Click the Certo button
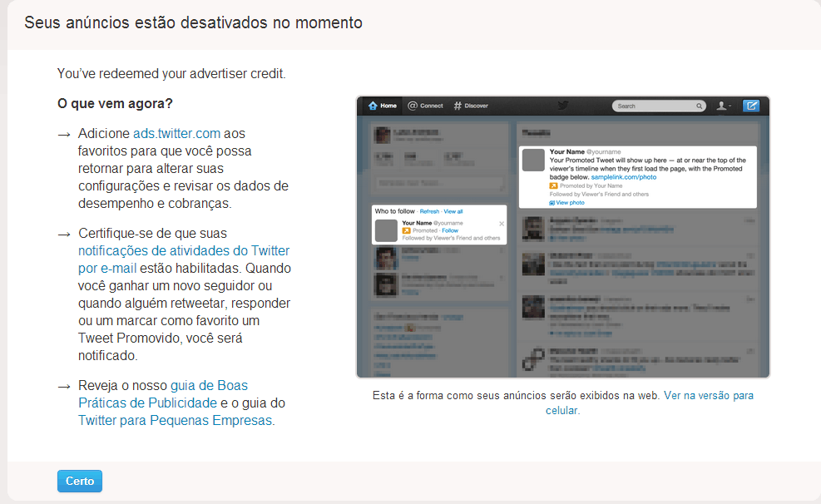Screen dimensions: 821x504 (80, 481)
